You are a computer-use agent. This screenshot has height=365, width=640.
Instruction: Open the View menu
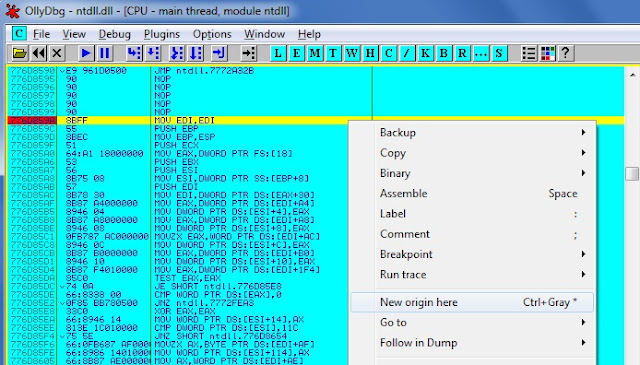74,34
